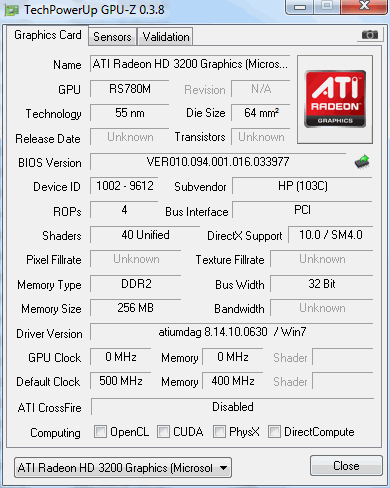Select the Device ID field 1002 - 9612

click(124, 186)
